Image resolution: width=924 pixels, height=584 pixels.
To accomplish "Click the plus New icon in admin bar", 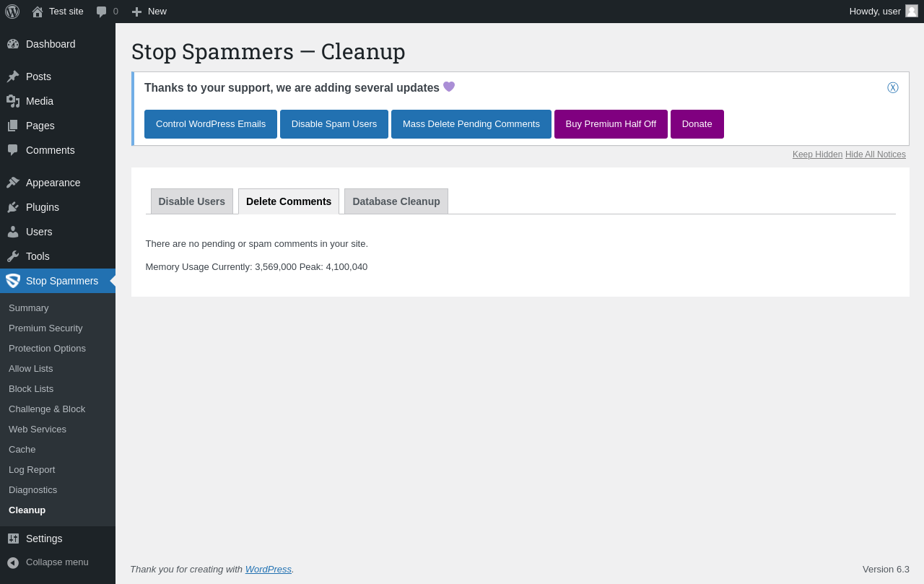I will pos(136,12).
